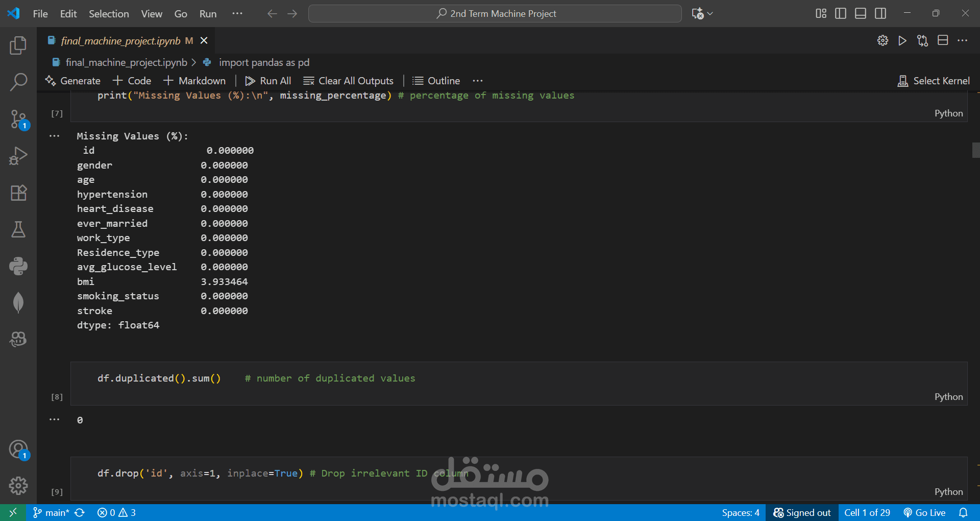This screenshot has height=521, width=980.
Task: Click the command center search field
Action: pyautogui.click(x=495, y=14)
